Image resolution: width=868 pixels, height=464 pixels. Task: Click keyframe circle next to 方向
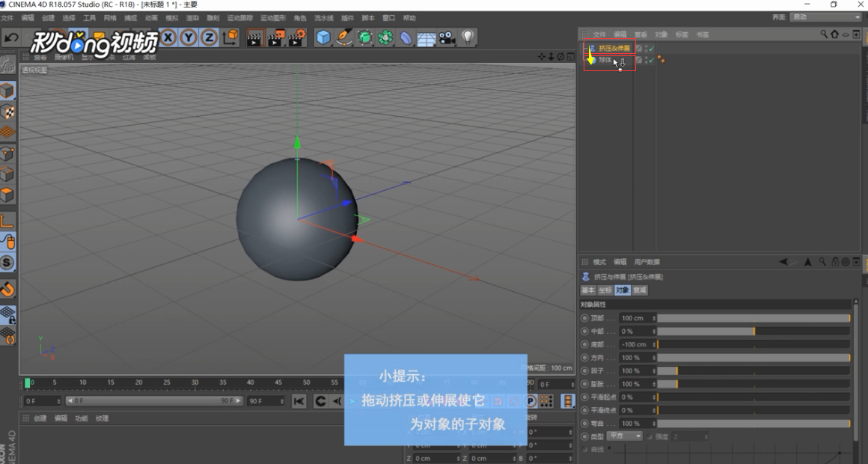coord(584,358)
